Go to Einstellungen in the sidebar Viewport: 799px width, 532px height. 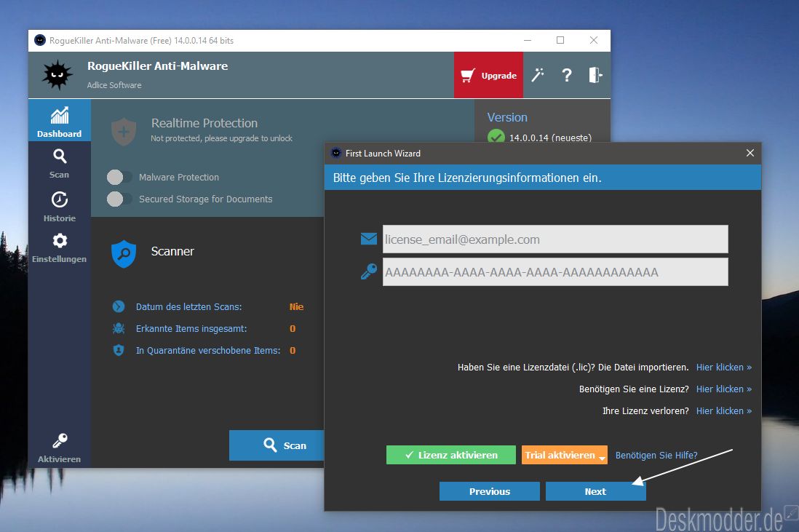click(x=59, y=247)
